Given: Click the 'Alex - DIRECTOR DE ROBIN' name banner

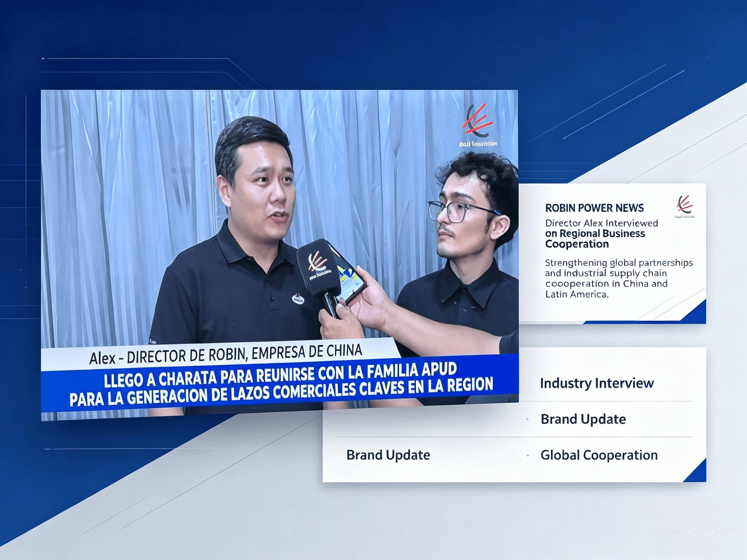Looking at the screenshot, I should 225,355.
